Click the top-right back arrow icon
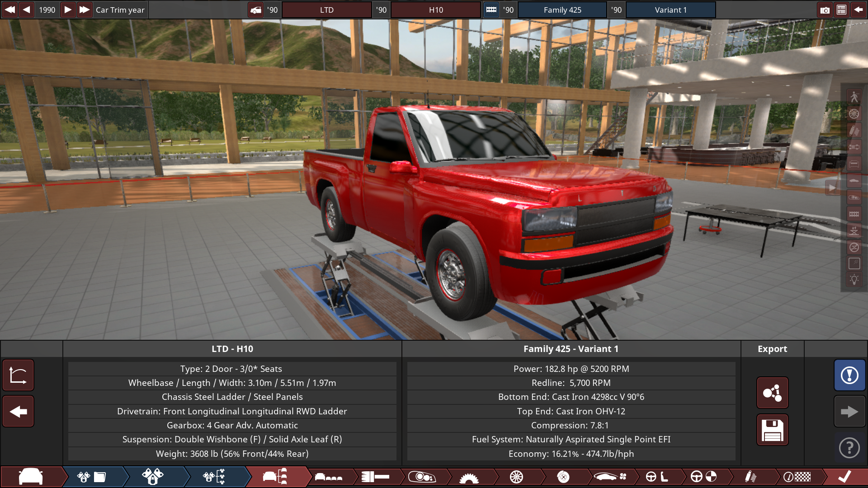 point(858,9)
